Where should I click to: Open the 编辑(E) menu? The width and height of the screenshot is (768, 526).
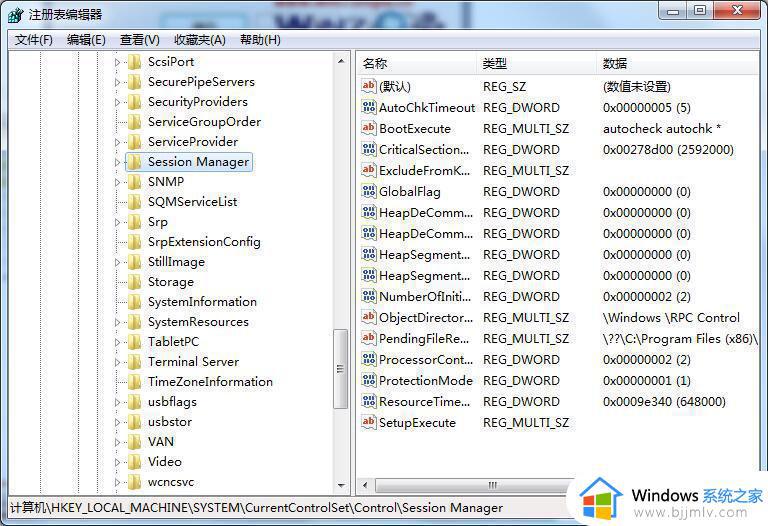[86, 40]
